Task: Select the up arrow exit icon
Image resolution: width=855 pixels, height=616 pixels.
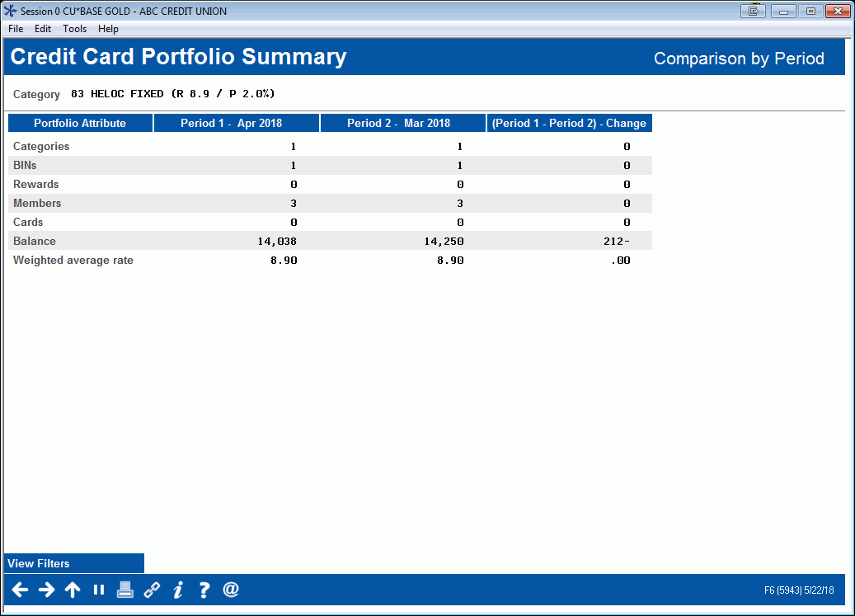Action: coord(73,590)
